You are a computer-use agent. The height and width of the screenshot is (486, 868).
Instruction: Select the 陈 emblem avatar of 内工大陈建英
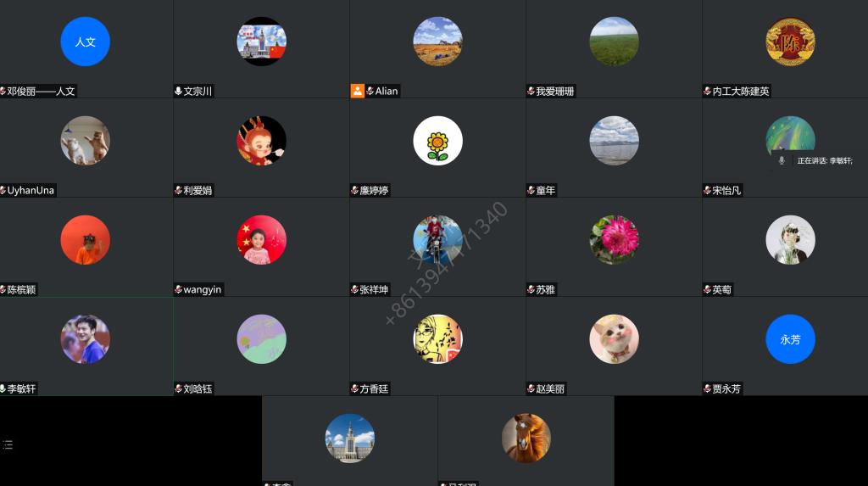point(790,42)
